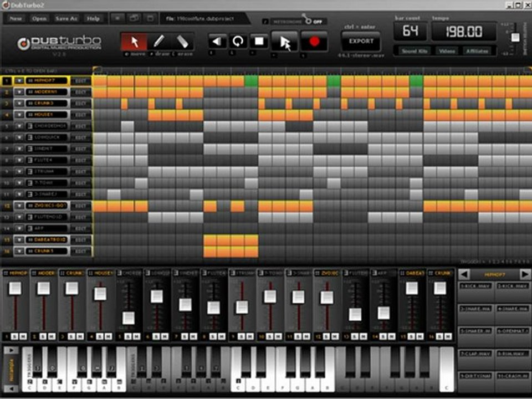Adjust mixer channel 5 volume fader
Viewport: 532px width, 399px height.
[x=129, y=318]
